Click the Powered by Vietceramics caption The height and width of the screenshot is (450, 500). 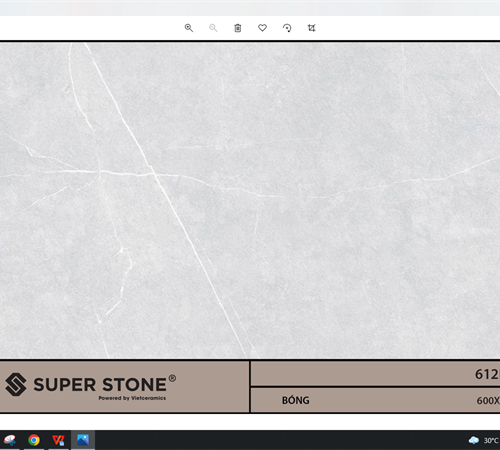(132, 398)
